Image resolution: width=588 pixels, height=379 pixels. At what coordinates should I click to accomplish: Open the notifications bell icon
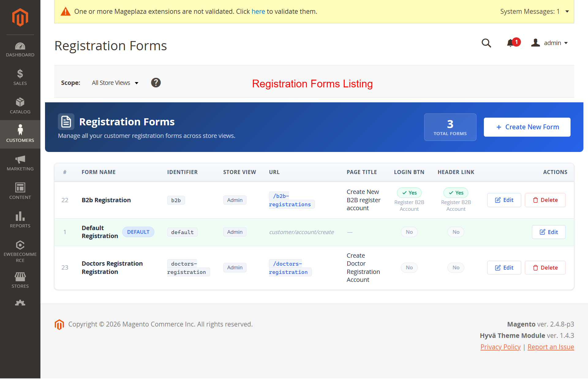(511, 43)
